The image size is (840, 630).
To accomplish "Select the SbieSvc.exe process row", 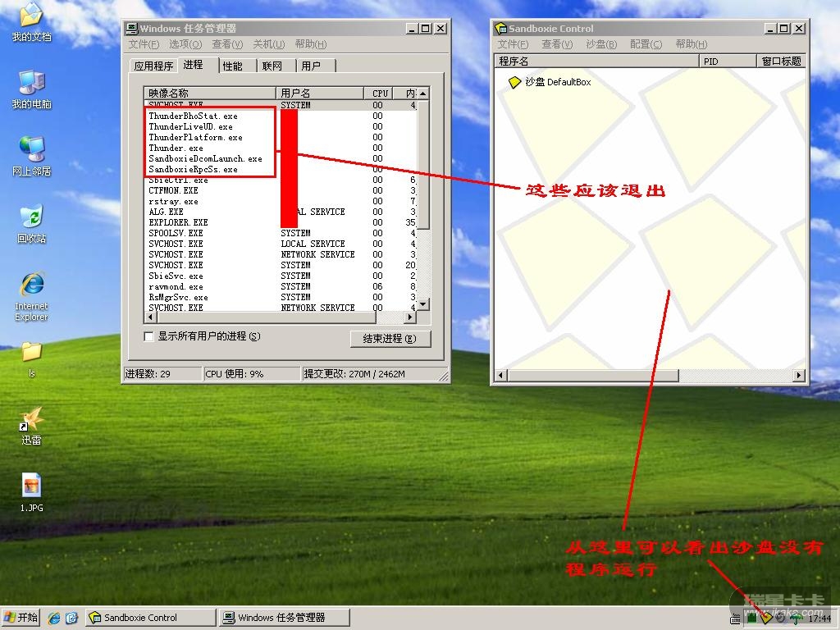I will point(280,276).
